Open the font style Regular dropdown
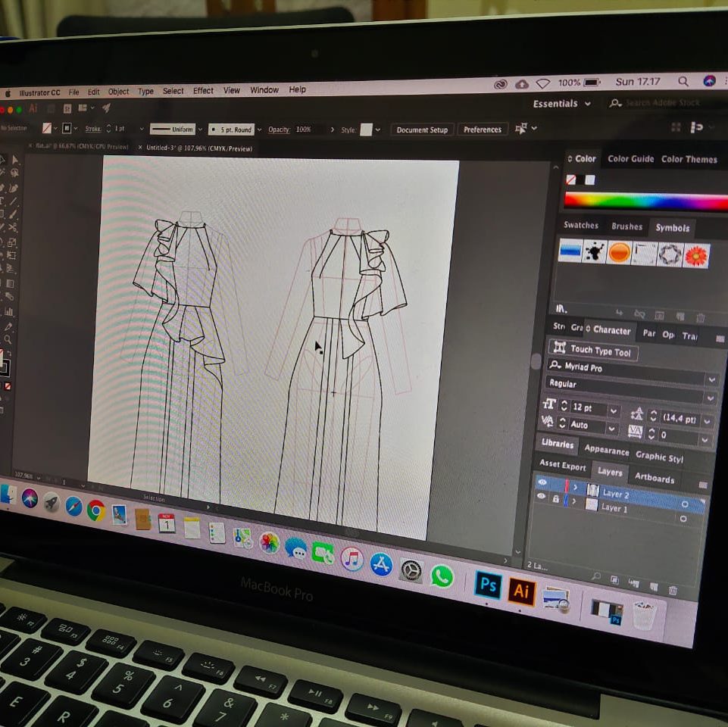The image size is (728, 727). [710, 397]
